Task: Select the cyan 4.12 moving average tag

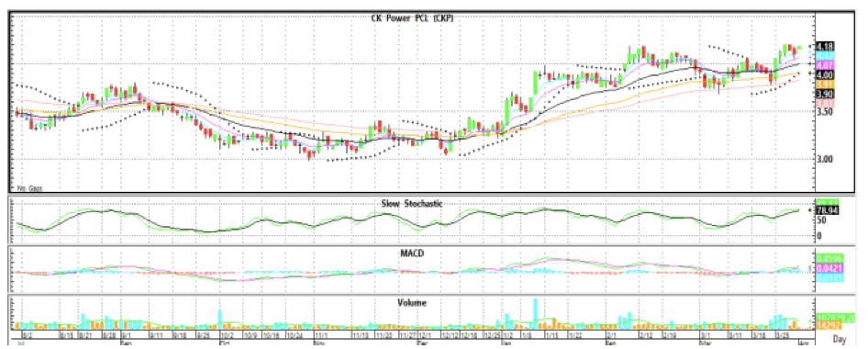Action: 826,56
